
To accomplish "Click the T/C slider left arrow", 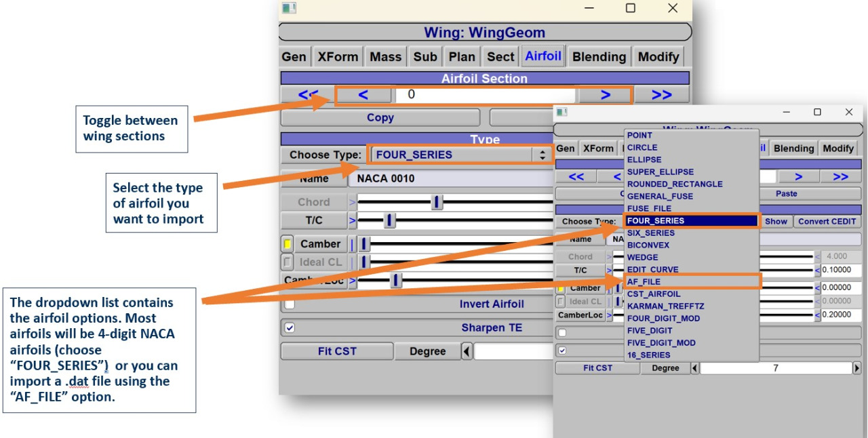I will pyautogui.click(x=353, y=220).
